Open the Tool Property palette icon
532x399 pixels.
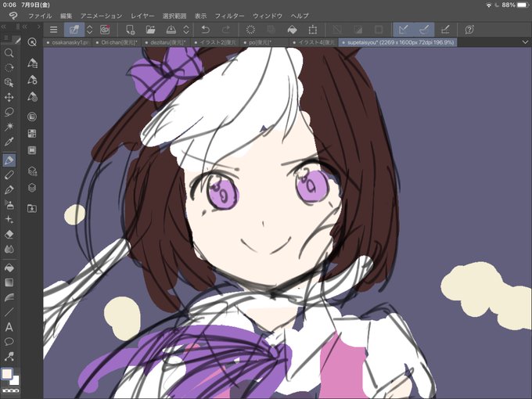[32, 80]
